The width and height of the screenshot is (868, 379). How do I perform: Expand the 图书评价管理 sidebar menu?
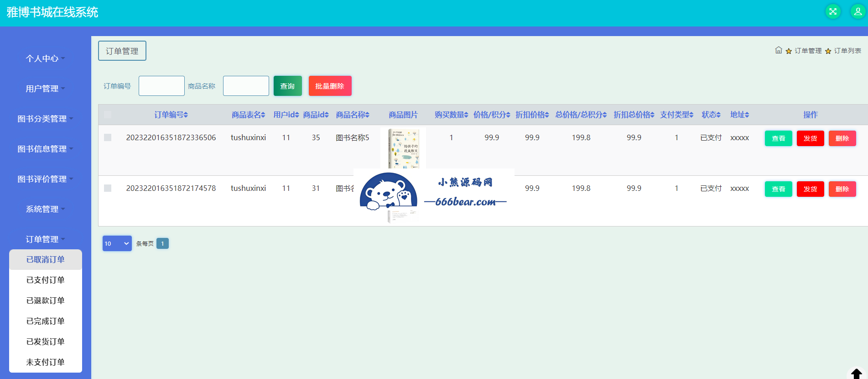pos(46,179)
